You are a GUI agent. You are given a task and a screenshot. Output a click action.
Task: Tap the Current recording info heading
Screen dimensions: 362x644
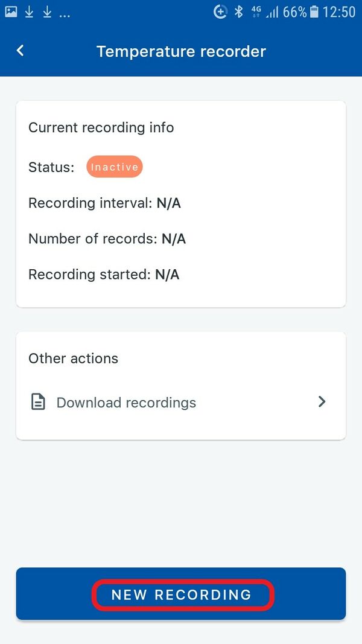(x=101, y=128)
